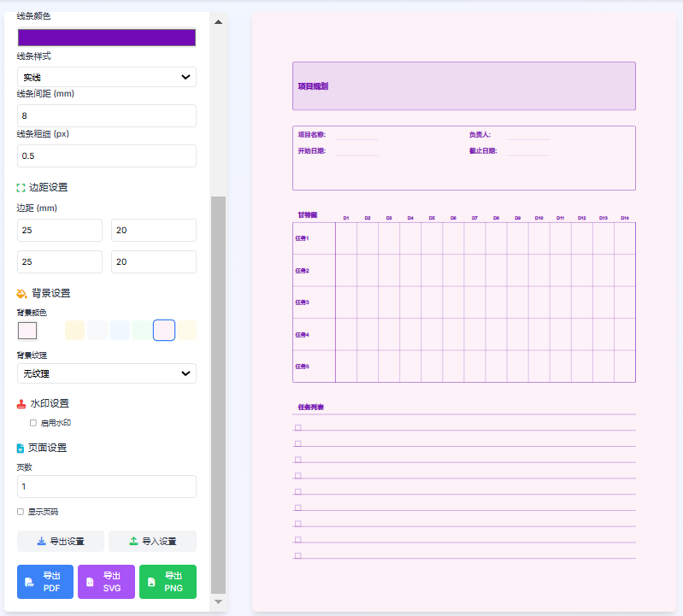Click the green margin settings bracket icon

coord(21,187)
